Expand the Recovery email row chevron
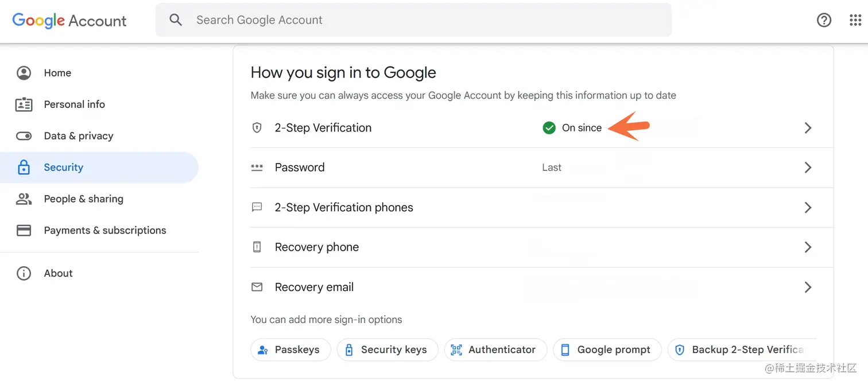Viewport: 868px width, 385px height. click(x=808, y=287)
